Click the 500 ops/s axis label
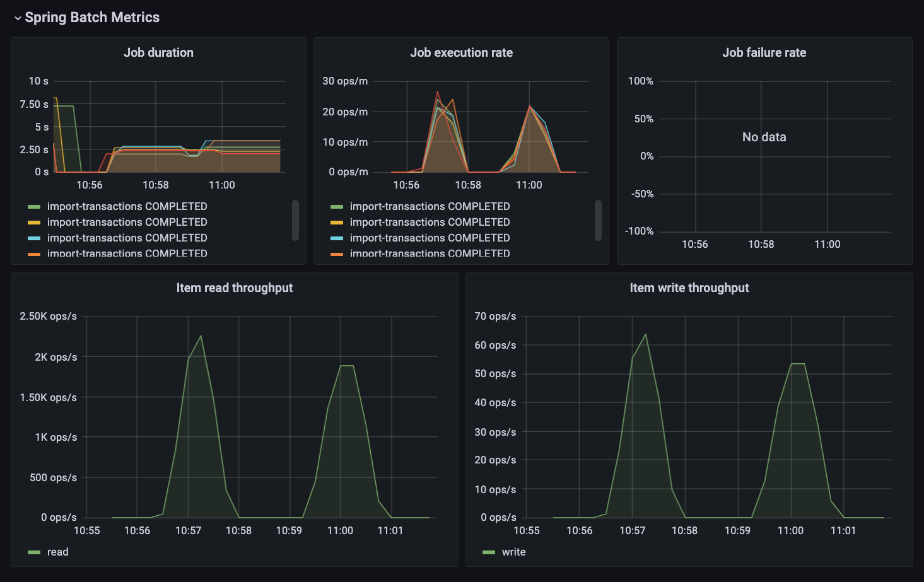Screen dimensions: 924x582 point(54,477)
